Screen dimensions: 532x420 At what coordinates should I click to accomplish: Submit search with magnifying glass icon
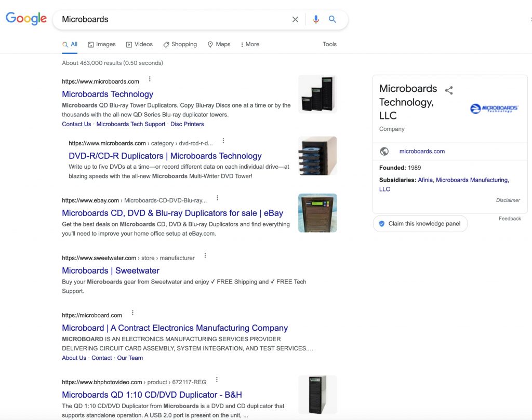[332, 19]
